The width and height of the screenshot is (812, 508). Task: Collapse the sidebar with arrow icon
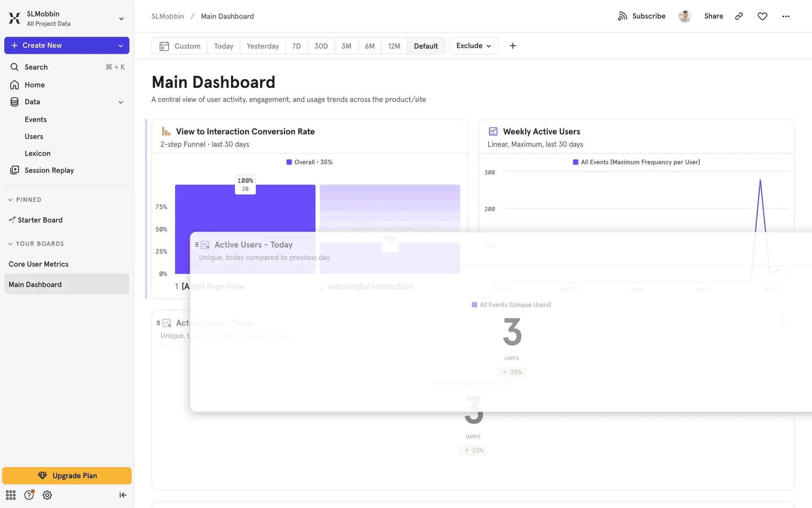click(x=123, y=495)
